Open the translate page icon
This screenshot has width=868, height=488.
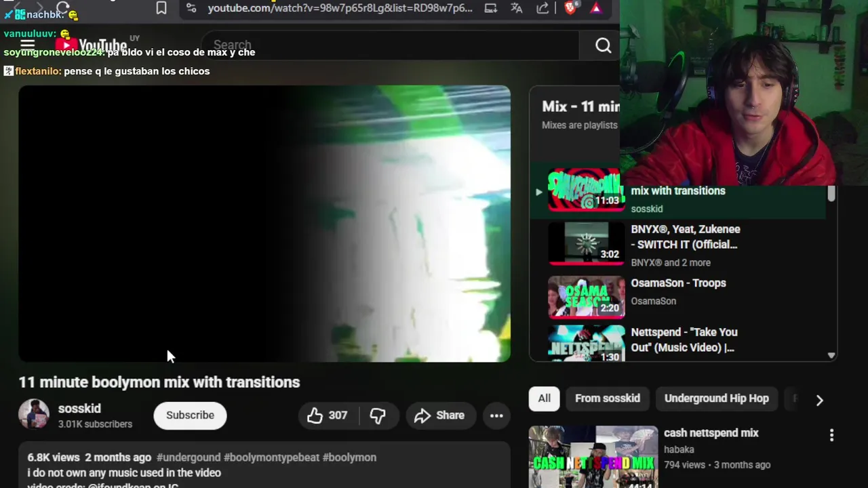pyautogui.click(x=517, y=8)
